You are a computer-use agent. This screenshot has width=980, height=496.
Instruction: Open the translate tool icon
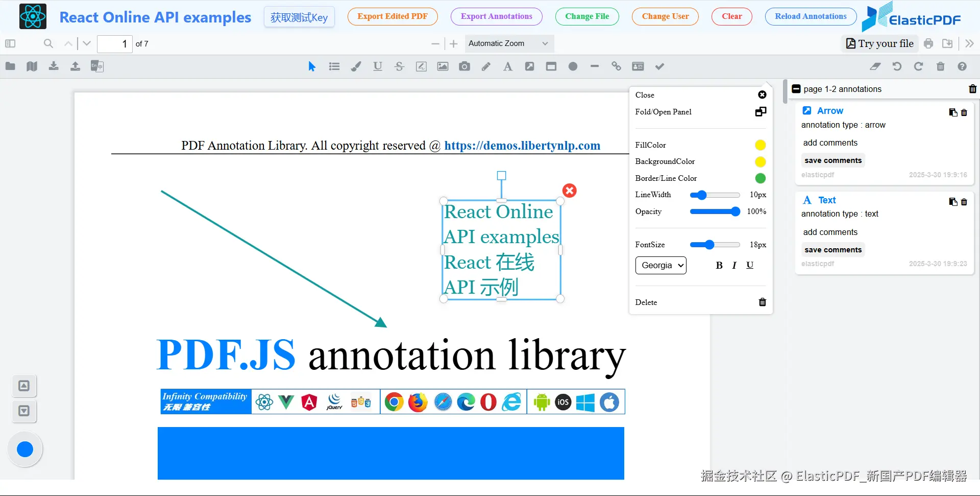97,66
